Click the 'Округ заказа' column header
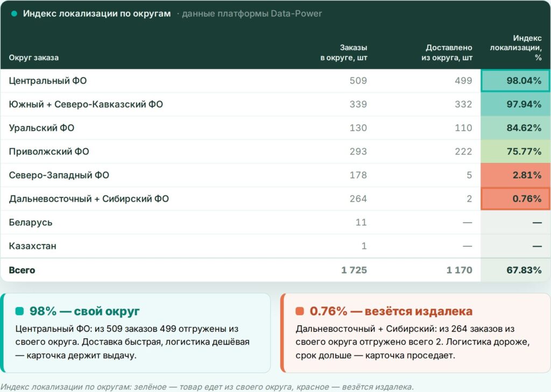Image resolution: width=551 pixels, height=392 pixels. pyautogui.click(x=34, y=58)
